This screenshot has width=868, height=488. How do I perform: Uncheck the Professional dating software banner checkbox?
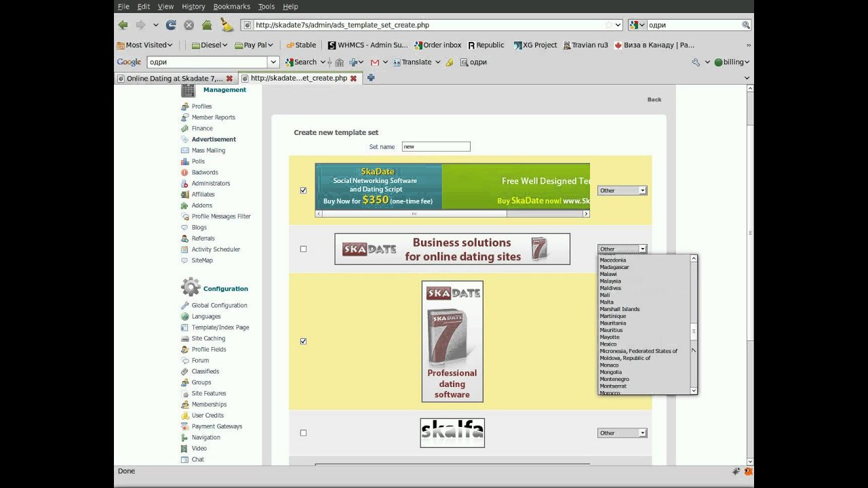[303, 342]
